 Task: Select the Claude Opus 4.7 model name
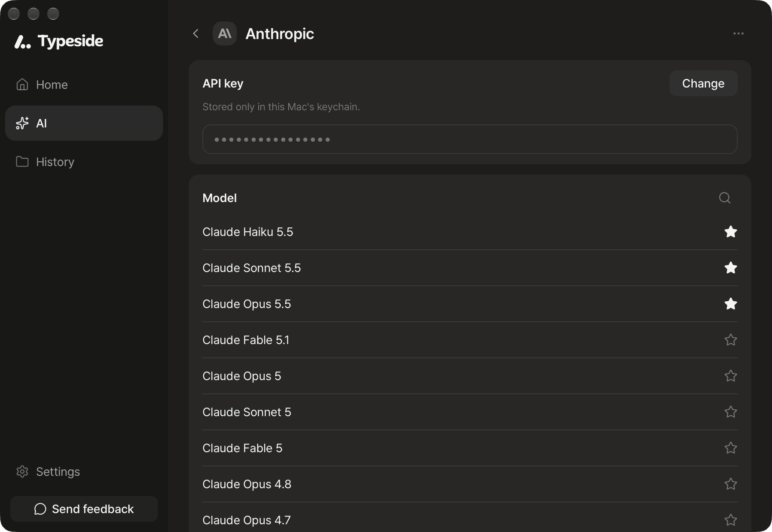pyautogui.click(x=247, y=520)
